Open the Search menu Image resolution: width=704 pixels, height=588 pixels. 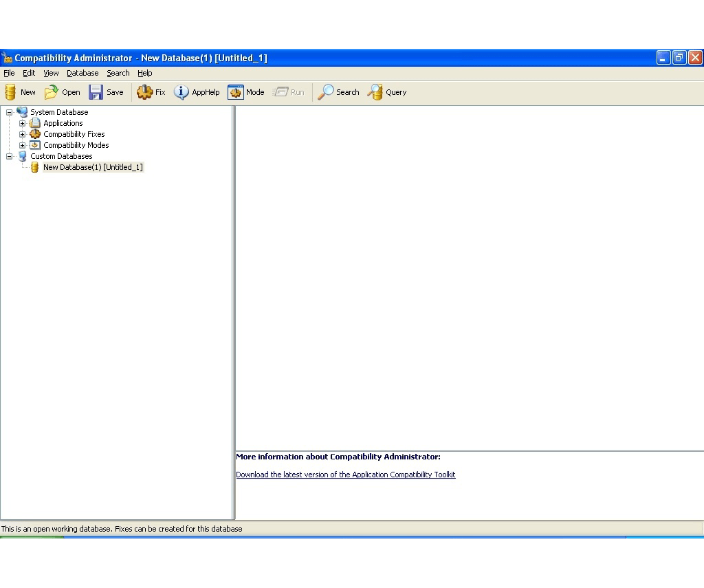click(118, 73)
